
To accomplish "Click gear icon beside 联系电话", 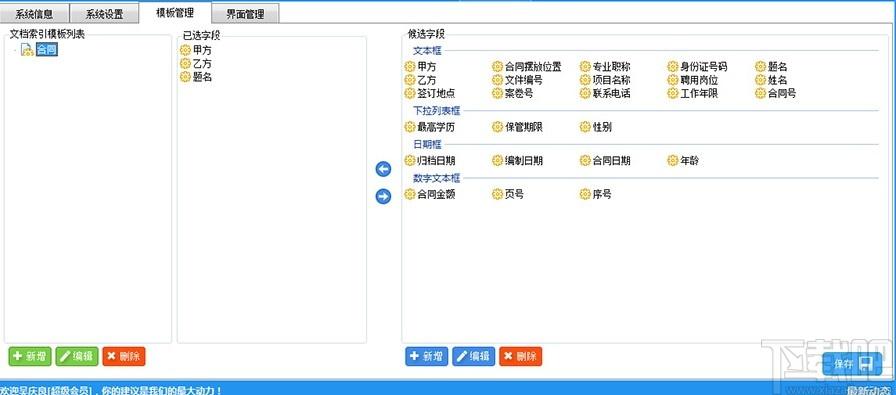I will point(585,93).
